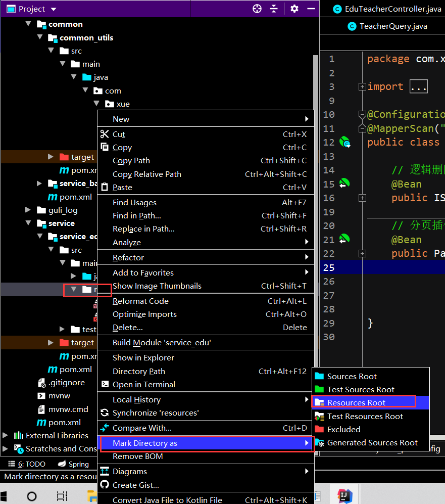Collapse the common folder
Image resolution: width=445 pixels, height=504 pixels.
28,24
